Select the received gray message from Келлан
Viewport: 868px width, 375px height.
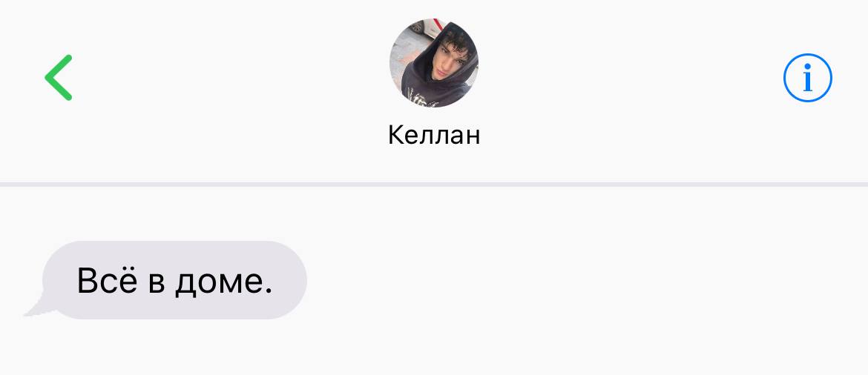174,280
